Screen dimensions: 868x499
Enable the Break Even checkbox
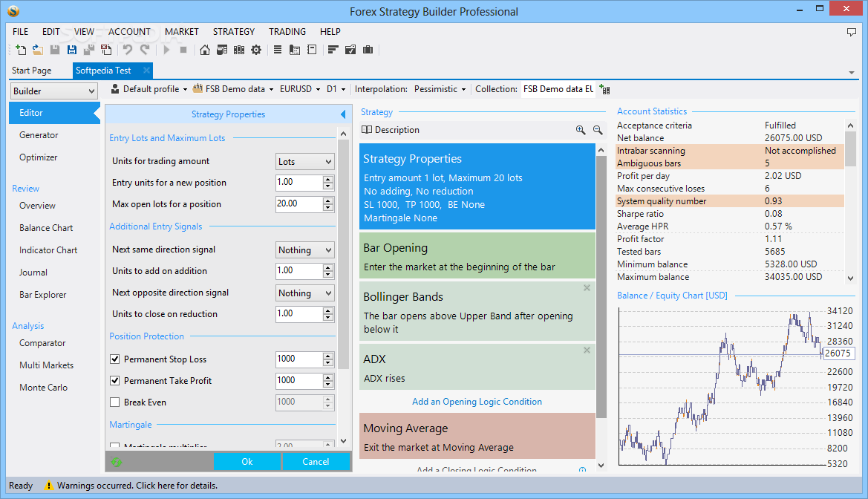(114, 402)
